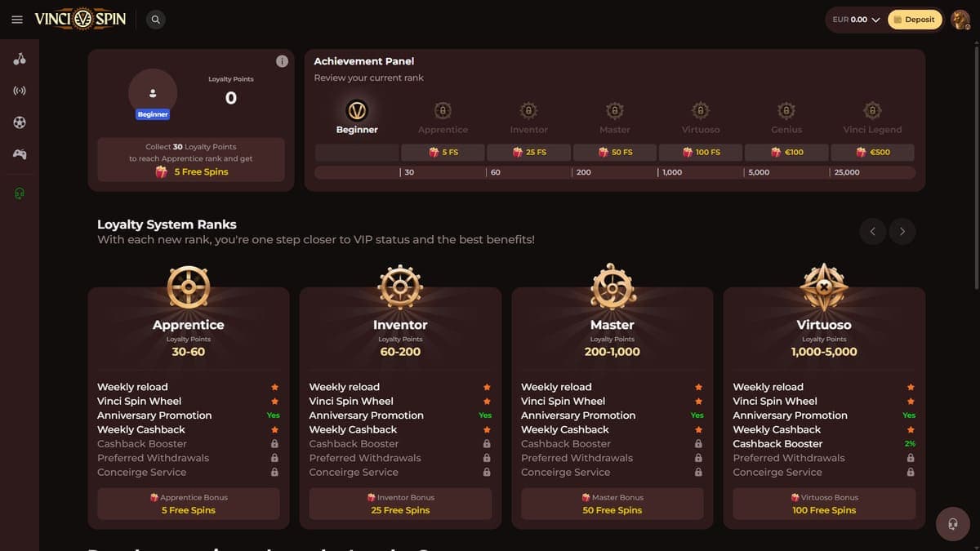Select the locked Virtuoso rank icon
The image size is (980, 551).
700,110
